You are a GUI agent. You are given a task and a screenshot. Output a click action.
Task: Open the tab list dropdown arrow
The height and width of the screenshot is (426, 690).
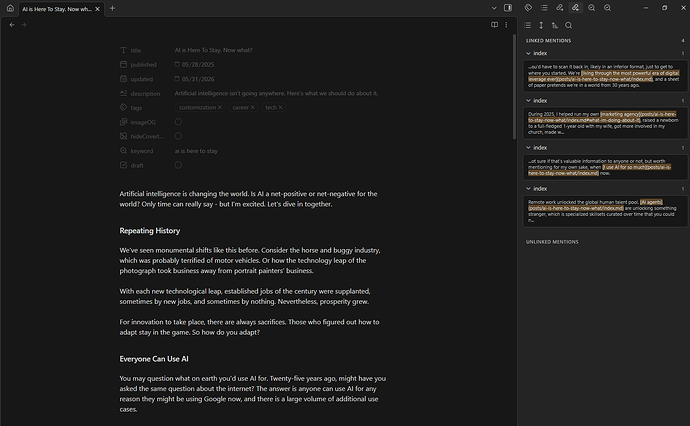click(x=494, y=8)
